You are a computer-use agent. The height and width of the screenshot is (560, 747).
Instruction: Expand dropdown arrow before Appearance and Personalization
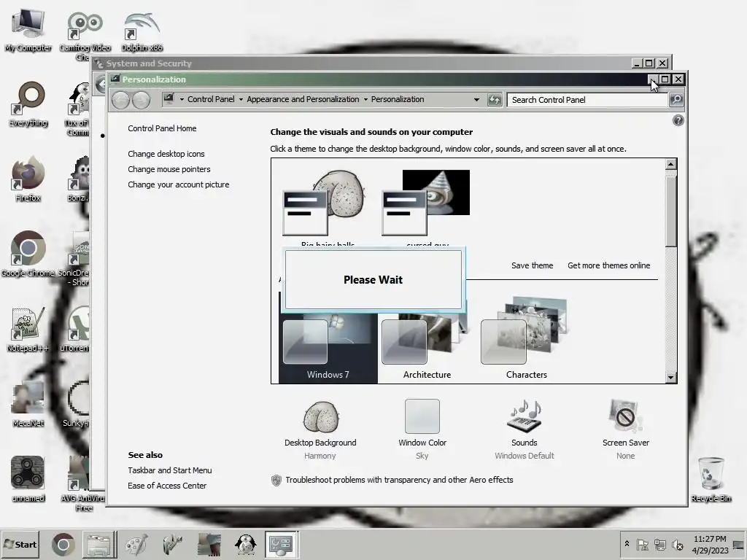pos(241,99)
